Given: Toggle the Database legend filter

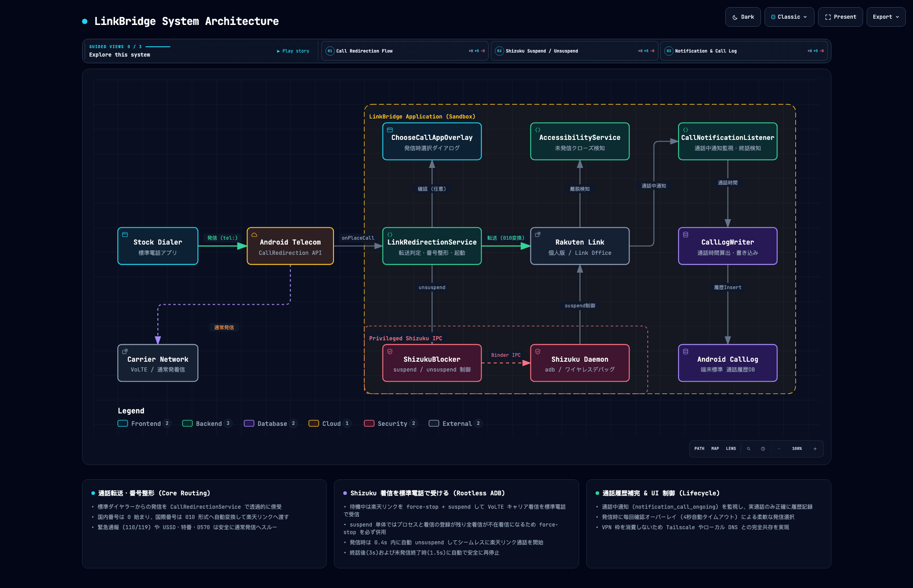Looking at the screenshot, I should point(271,424).
